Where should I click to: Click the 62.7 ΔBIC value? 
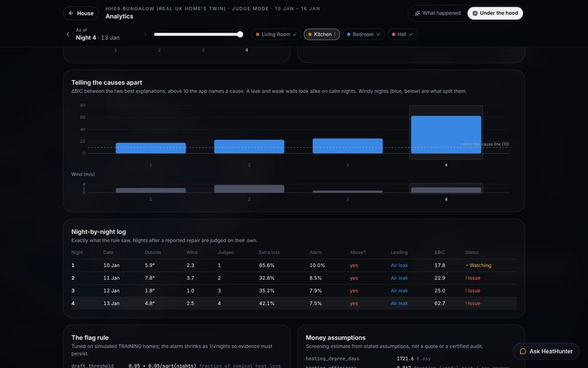pyautogui.click(x=440, y=303)
